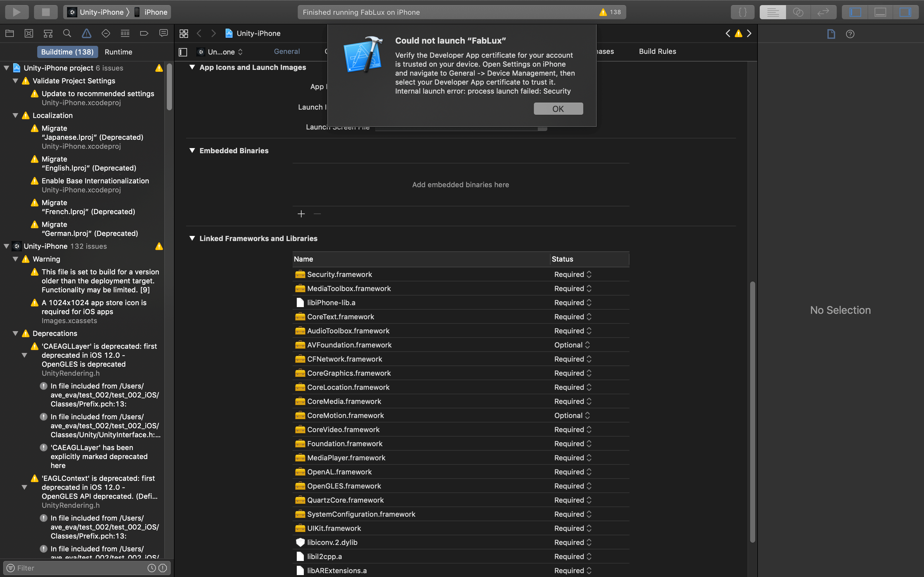Open the Find navigator magnifier icon

67,34
